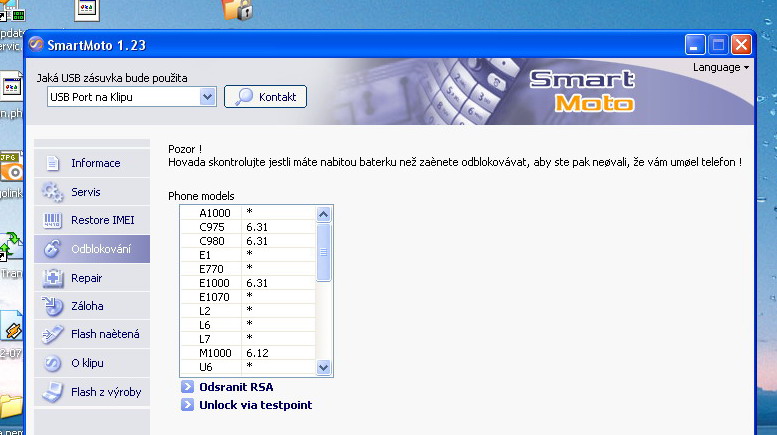Click the Odblokování key icon

point(52,249)
